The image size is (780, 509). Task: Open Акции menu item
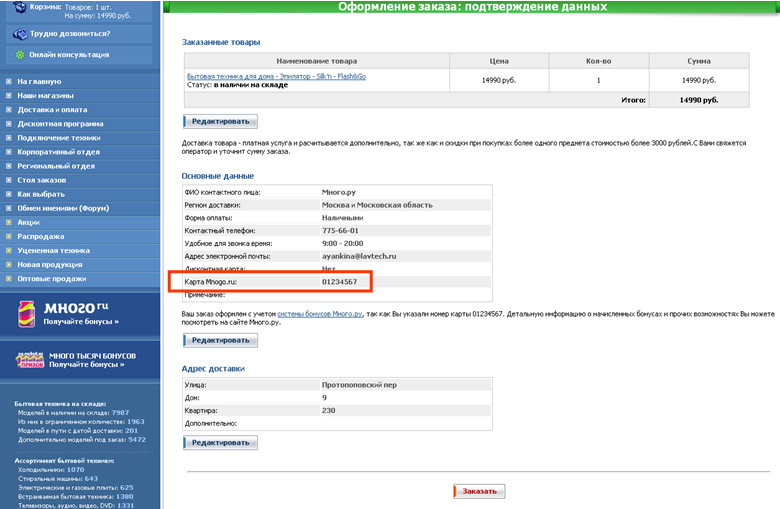[28, 222]
